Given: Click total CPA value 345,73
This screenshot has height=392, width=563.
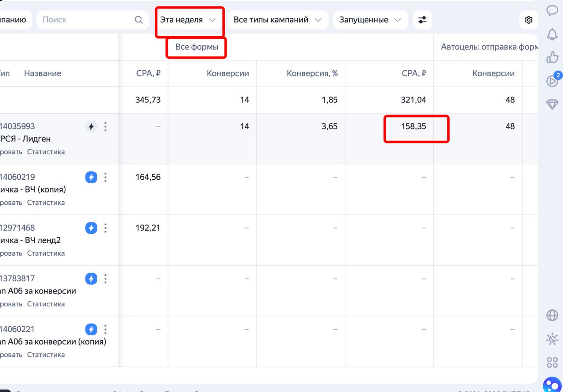Looking at the screenshot, I should pos(148,100).
